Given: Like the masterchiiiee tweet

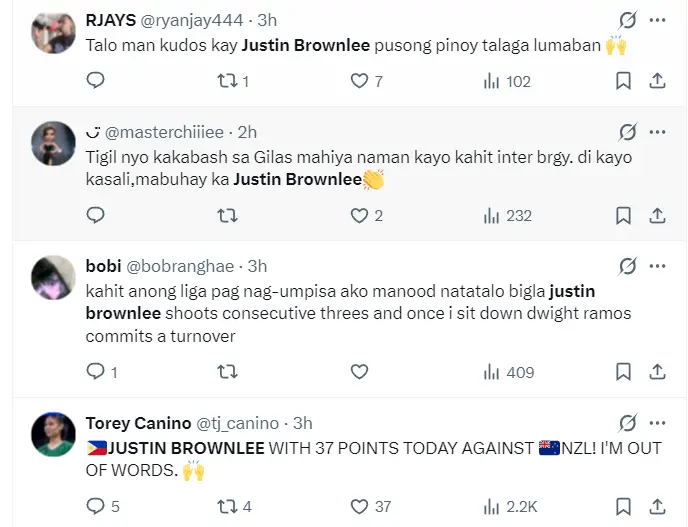Looking at the screenshot, I should [x=359, y=215].
